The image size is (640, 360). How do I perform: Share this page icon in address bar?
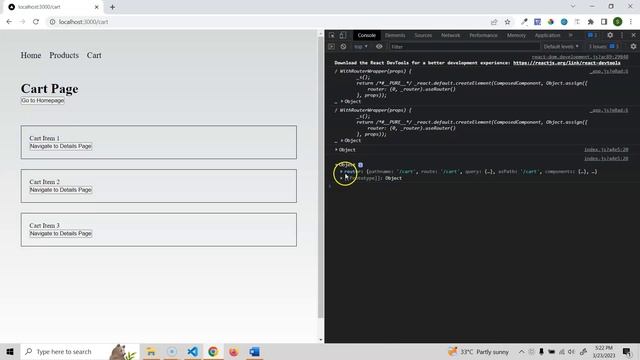coord(494,22)
